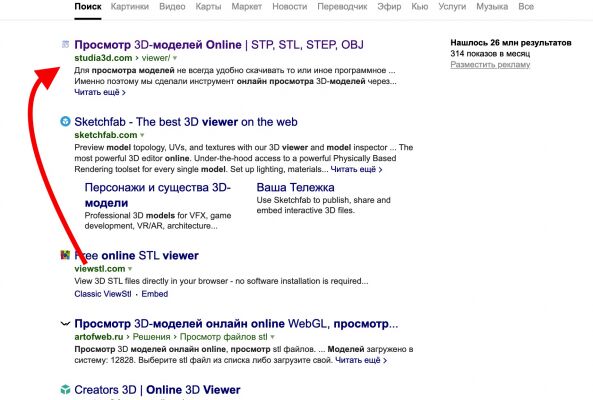593x400 pixels.
Task: Open the Карты tab
Action: point(208,6)
